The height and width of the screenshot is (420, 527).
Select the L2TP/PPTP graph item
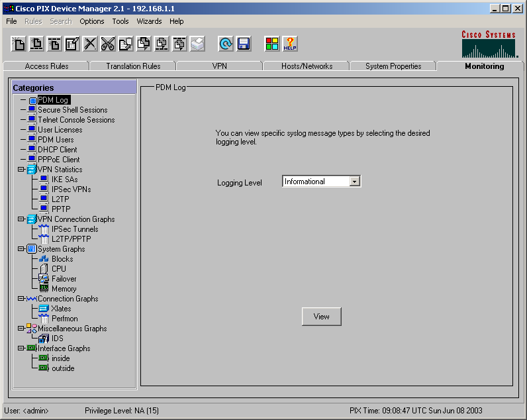pyautogui.click(x=72, y=239)
